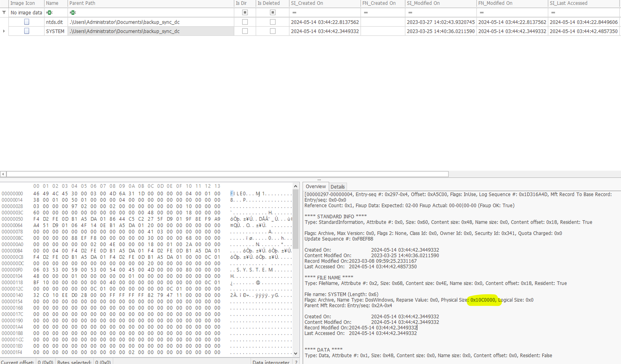Select the Overview tab

[315, 186]
